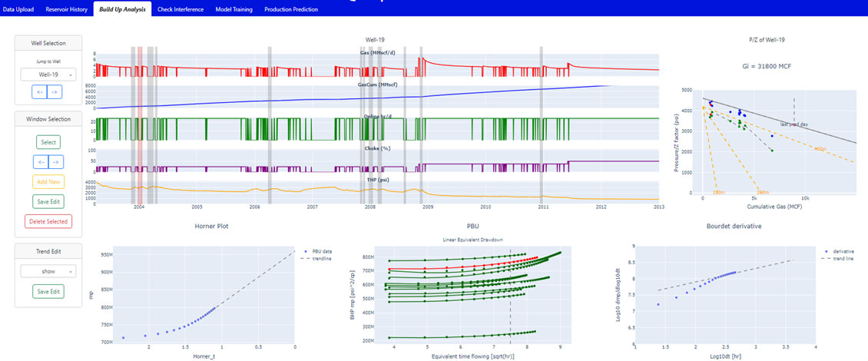
Task: Click the 'Gi = 31800 MCF' text
Action: click(x=767, y=67)
